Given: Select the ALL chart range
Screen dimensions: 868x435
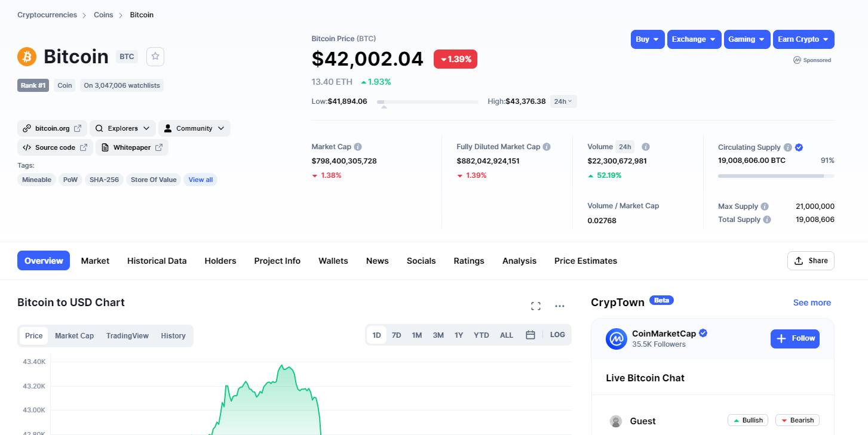Looking at the screenshot, I should (507, 335).
